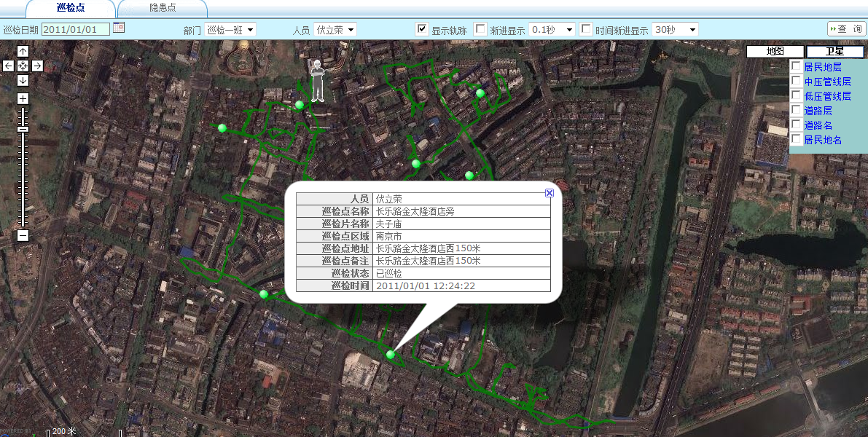Click the 居民地名 layer link
Image resolution: width=868 pixels, height=437 pixels.
[x=823, y=140]
